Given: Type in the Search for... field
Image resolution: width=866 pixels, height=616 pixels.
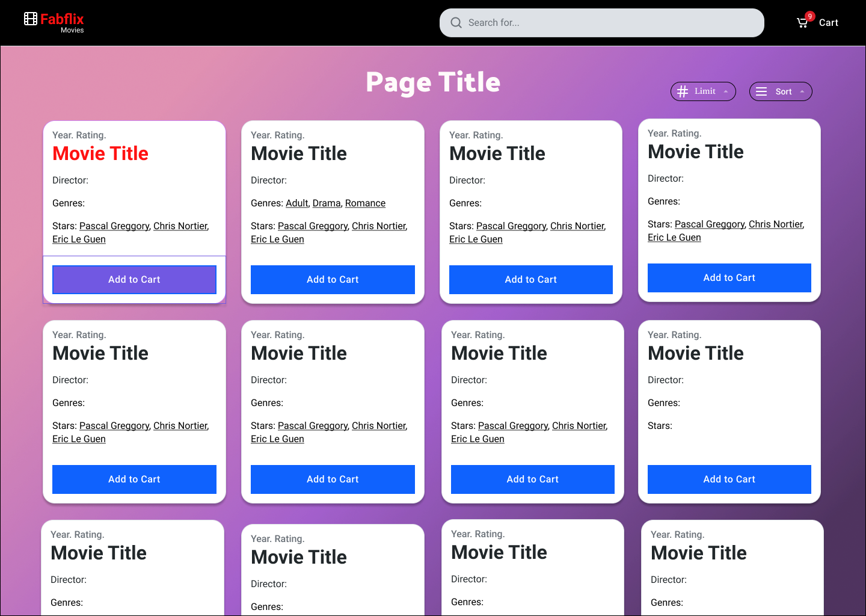Looking at the screenshot, I should (607, 23).
